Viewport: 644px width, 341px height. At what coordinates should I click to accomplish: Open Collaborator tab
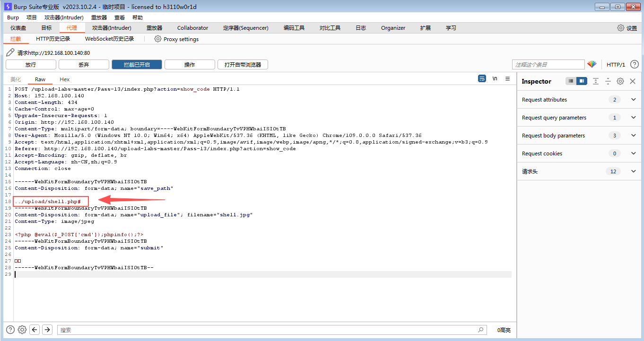point(192,28)
